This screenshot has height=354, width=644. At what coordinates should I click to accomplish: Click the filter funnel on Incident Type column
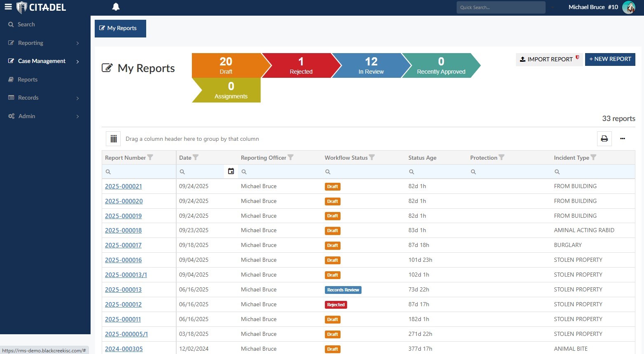(x=593, y=157)
